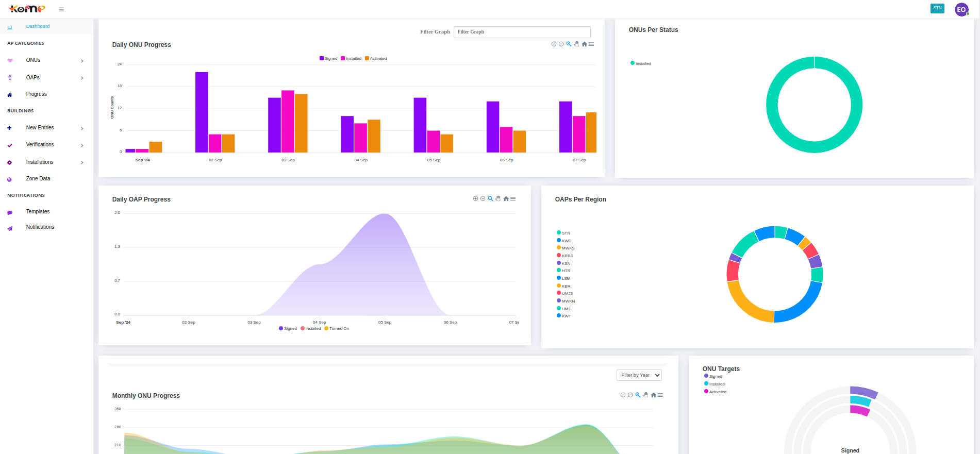Click the Progress home icon

tap(10, 95)
